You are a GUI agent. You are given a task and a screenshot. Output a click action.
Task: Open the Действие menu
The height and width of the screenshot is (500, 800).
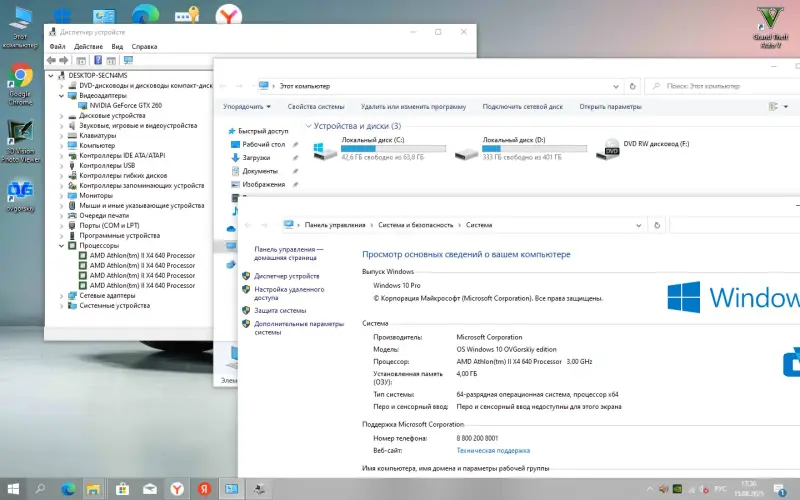[88, 46]
